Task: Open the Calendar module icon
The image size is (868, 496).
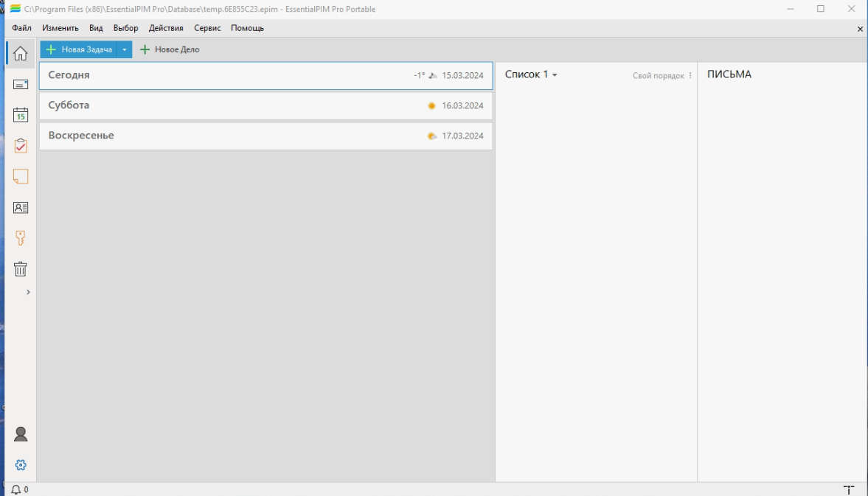Action: (21, 115)
